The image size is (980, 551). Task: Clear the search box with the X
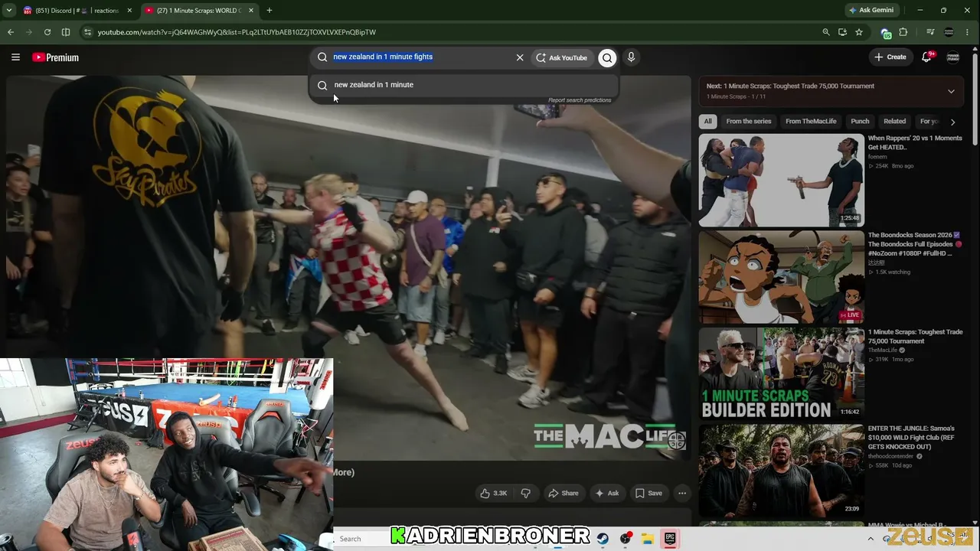click(520, 57)
